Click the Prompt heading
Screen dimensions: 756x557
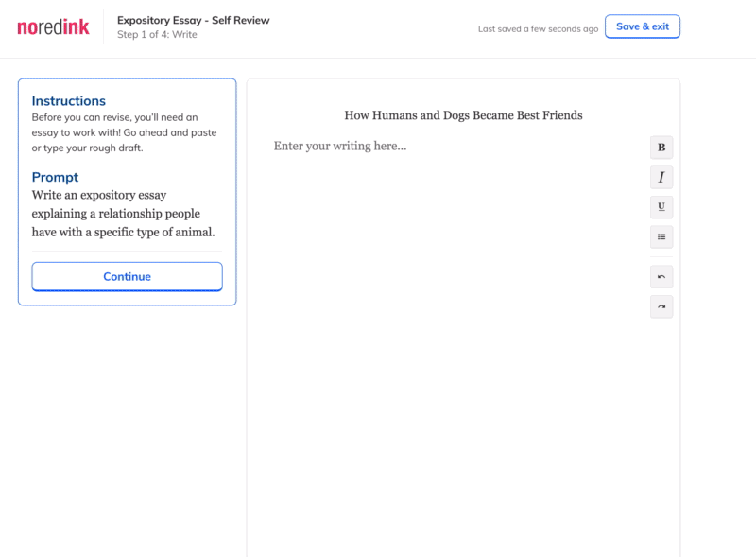point(55,177)
